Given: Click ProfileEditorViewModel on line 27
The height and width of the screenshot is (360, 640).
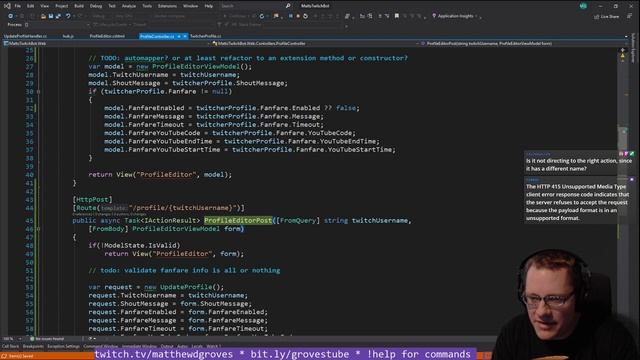Looking at the screenshot, I should (x=196, y=67).
